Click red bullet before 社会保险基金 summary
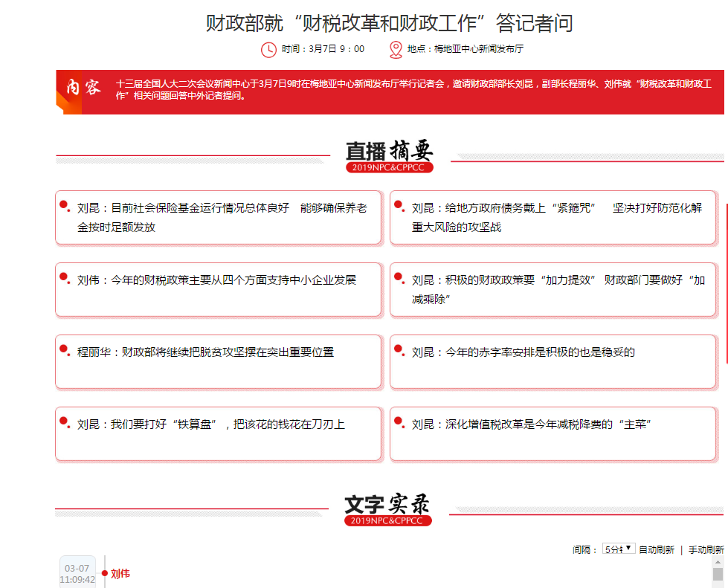728x588 pixels. point(64,205)
